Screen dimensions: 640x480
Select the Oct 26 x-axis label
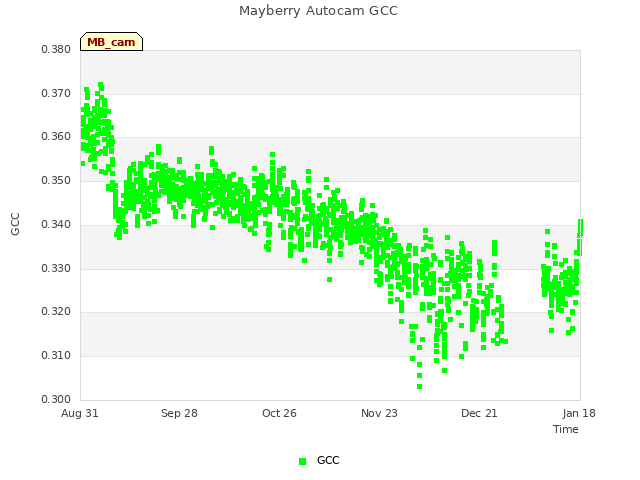point(279,413)
